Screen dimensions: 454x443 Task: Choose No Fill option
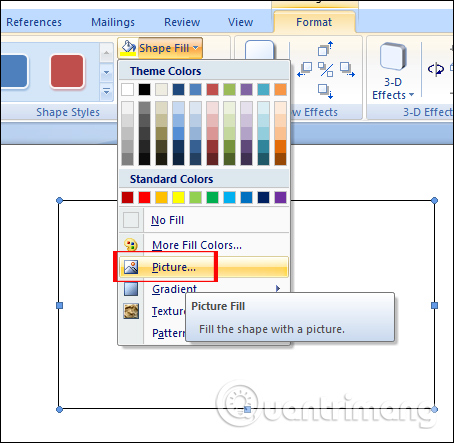point(204,220)
